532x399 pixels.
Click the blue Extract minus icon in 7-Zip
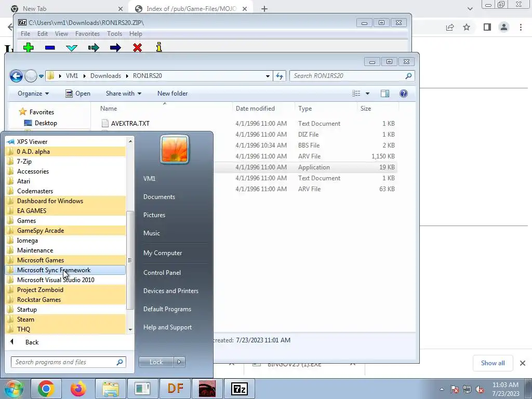click(x=50, y=47)
